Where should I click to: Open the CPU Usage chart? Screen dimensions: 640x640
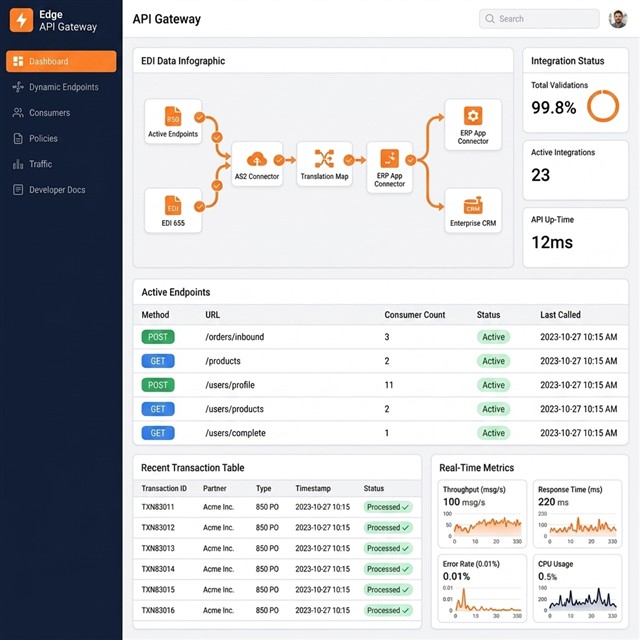coord(577,588)
